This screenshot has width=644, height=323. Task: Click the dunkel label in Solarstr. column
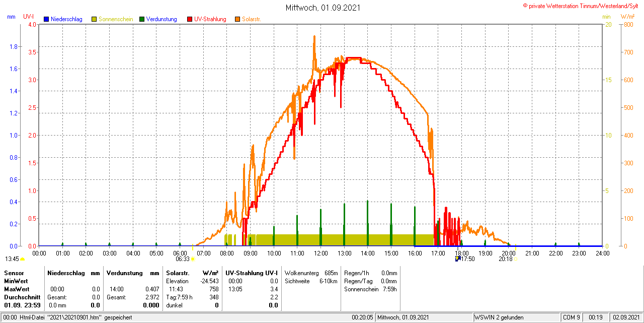tap(174, 305)
